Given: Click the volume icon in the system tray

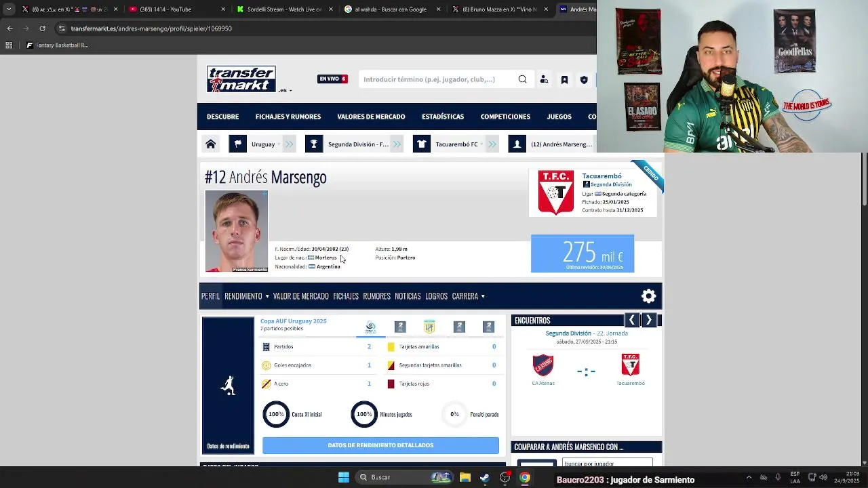Looking at the screenshot, I should pyautogui.click(x=823, y=477).
